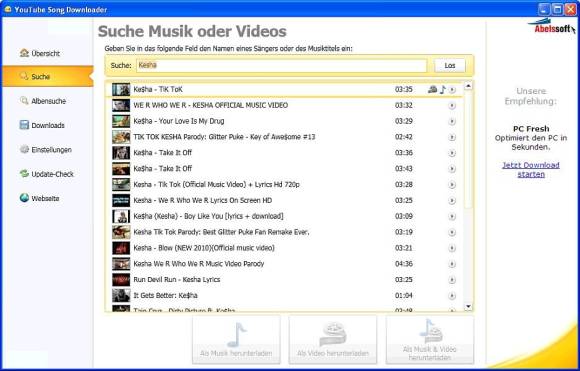The height and width of the screenshot is (371, 580).
Task: Select the Kesha - Blow thumbnail
Action: point(121,248)
